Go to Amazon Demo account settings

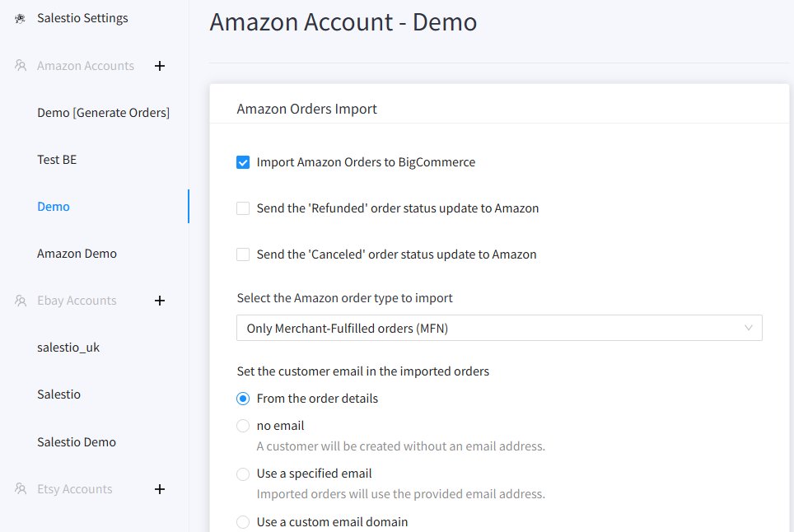(x=77, y=254)
